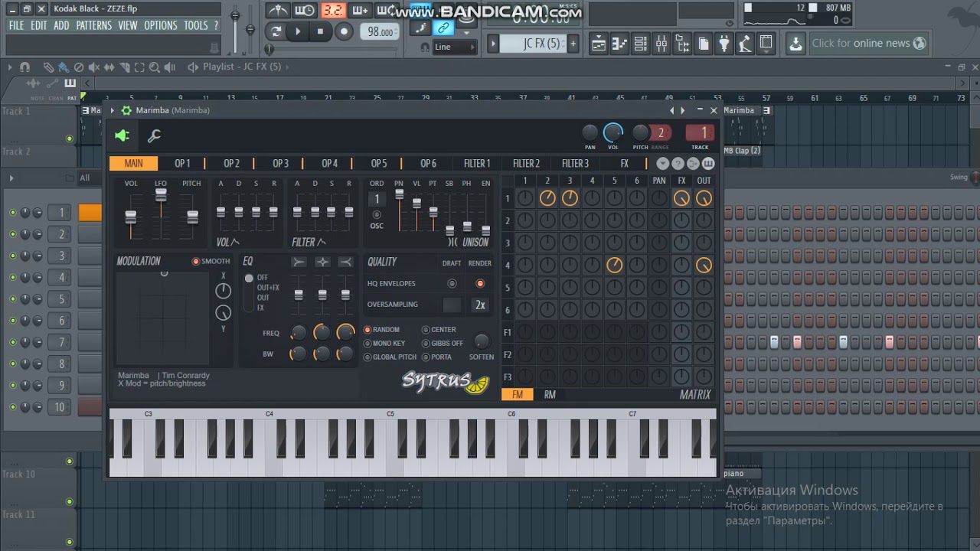Open the project picker pages icon
The width and height of the screenshot is (980, 551).
[x=703, y=44]
